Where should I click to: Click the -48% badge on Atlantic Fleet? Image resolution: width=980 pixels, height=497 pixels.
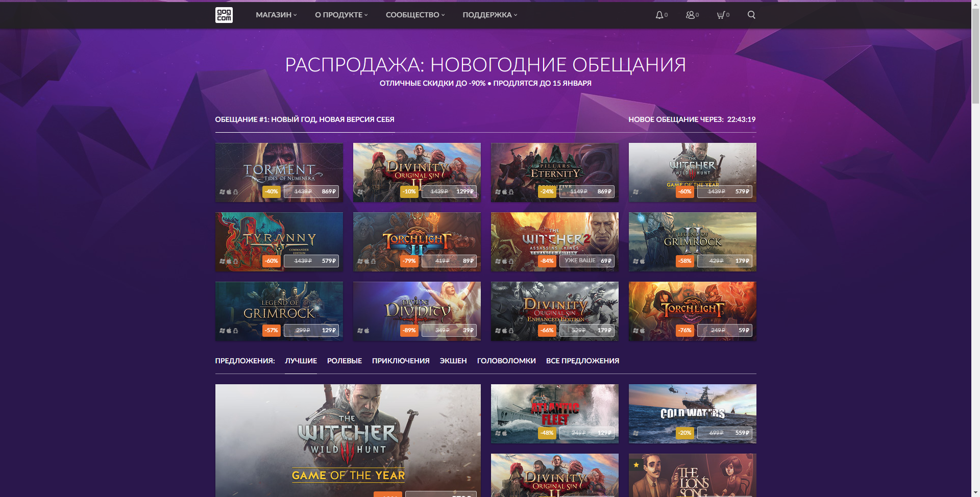click(x=547, y=433)
